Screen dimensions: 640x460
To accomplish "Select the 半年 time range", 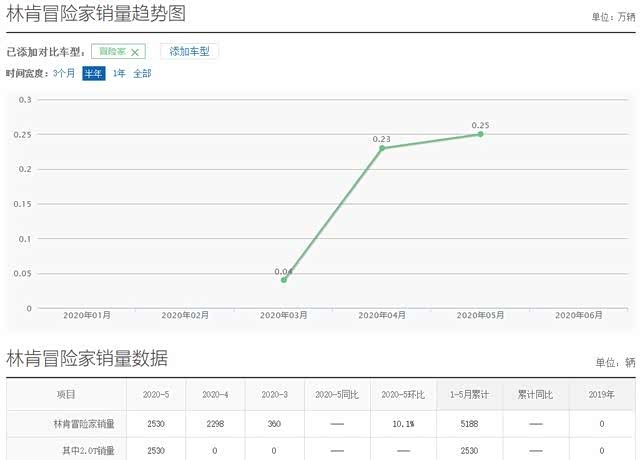I will point(93,73).
